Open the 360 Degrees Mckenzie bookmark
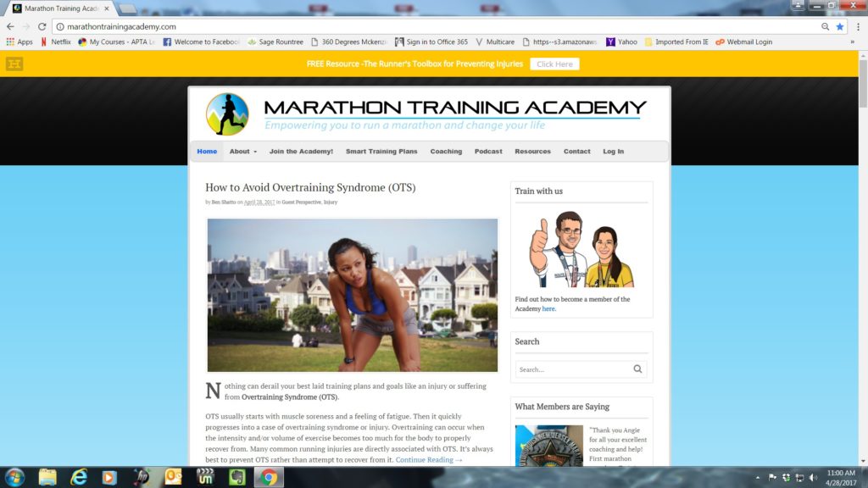Viewport: 868px width, 488px height. (348, 42)
